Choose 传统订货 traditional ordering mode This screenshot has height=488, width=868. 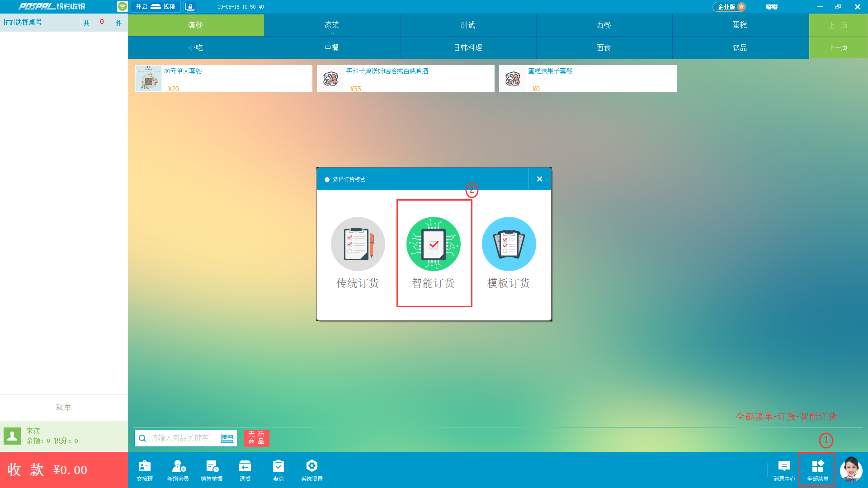pos(358,244)
